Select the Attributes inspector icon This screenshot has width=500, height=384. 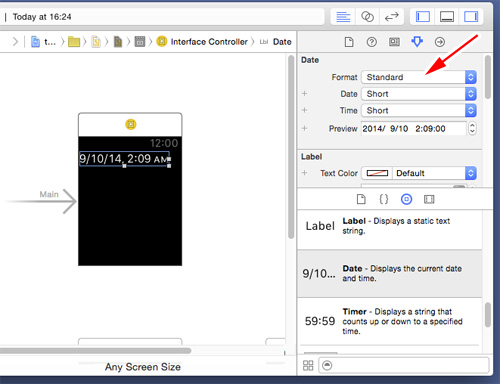[x=417, y=42]
